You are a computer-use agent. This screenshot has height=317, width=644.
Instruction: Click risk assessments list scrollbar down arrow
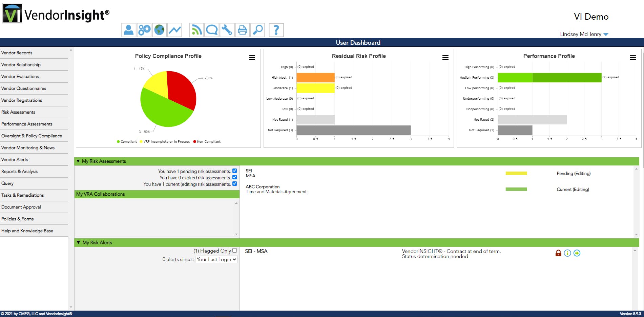click(x=636, y=234)
